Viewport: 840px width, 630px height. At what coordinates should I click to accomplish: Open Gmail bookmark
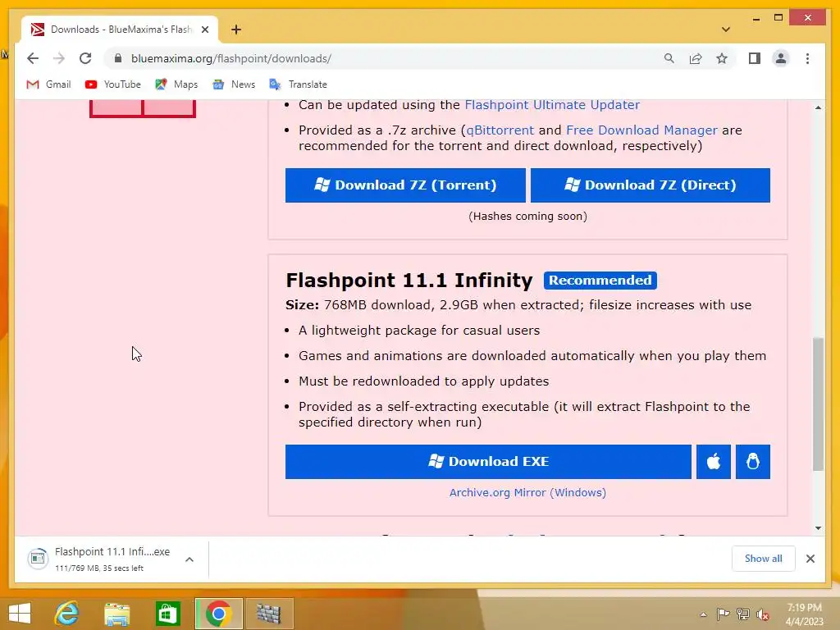48,84
